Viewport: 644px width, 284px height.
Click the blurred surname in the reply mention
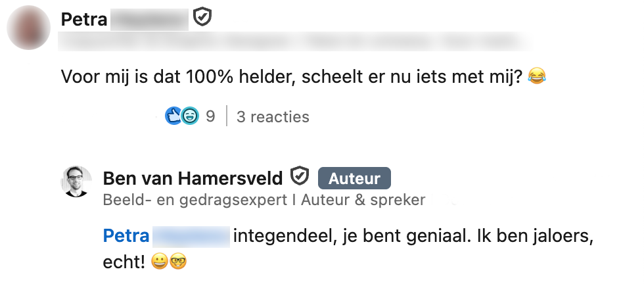(191, 236)
